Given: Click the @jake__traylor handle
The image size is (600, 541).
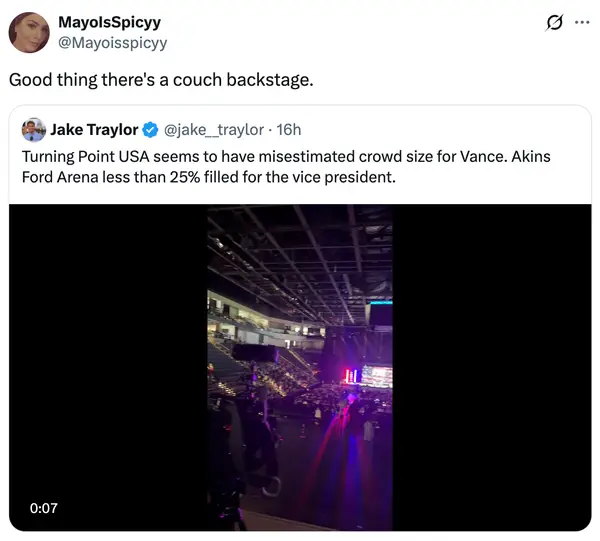Looking at the screenshot, I should tap(213, 129).
